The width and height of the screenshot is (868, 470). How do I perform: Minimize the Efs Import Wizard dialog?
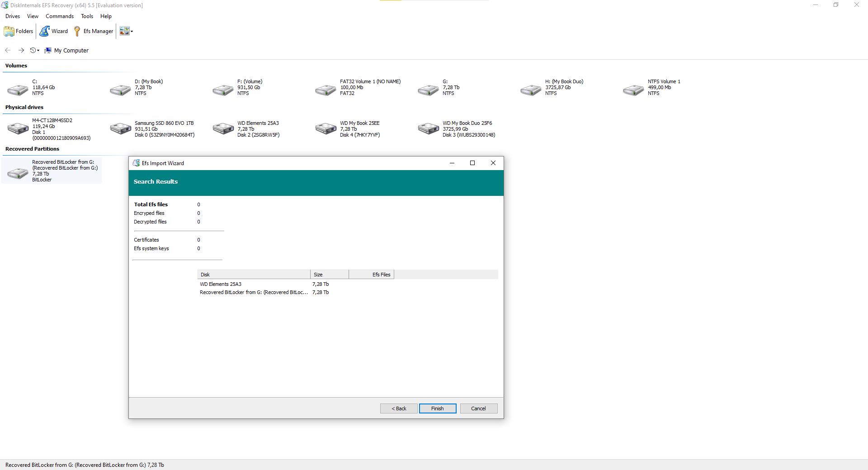tap(452, 163)
